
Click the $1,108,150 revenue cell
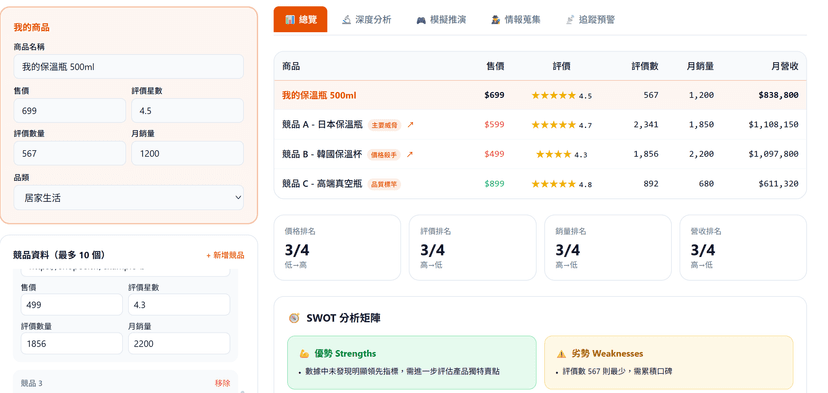pyautogui.click(x=774, y=125)
